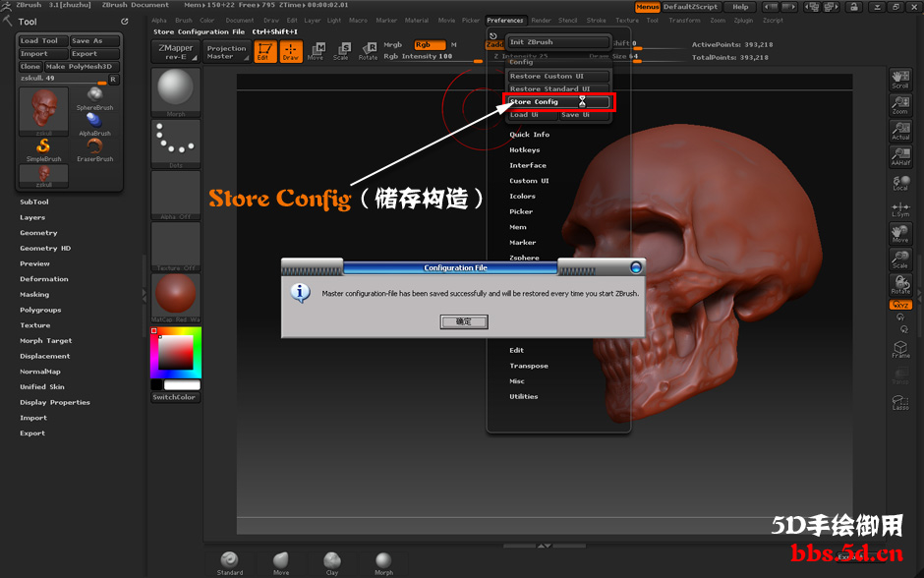
Task: Choose the Move brush at bottom
Action: 281,562
